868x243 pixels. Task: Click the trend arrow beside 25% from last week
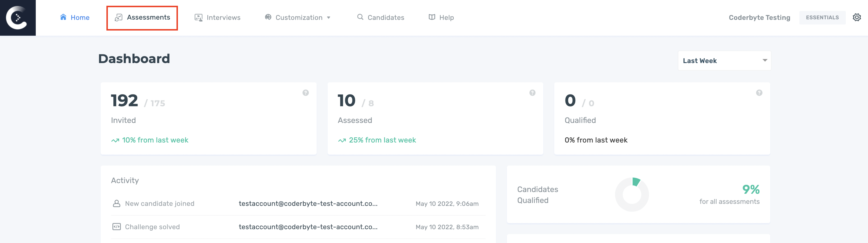(342, 141)
